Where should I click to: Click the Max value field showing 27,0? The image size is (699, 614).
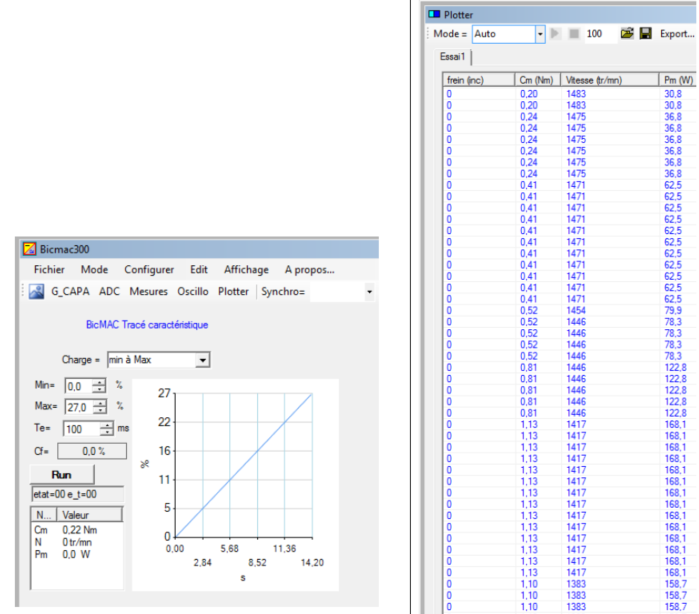(x=79, y=407)
